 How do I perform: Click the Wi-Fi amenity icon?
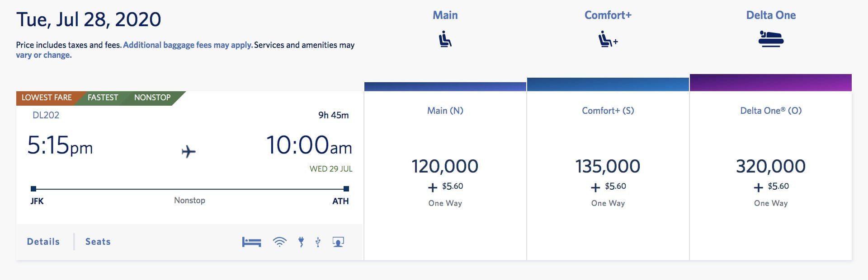(280, 242)
